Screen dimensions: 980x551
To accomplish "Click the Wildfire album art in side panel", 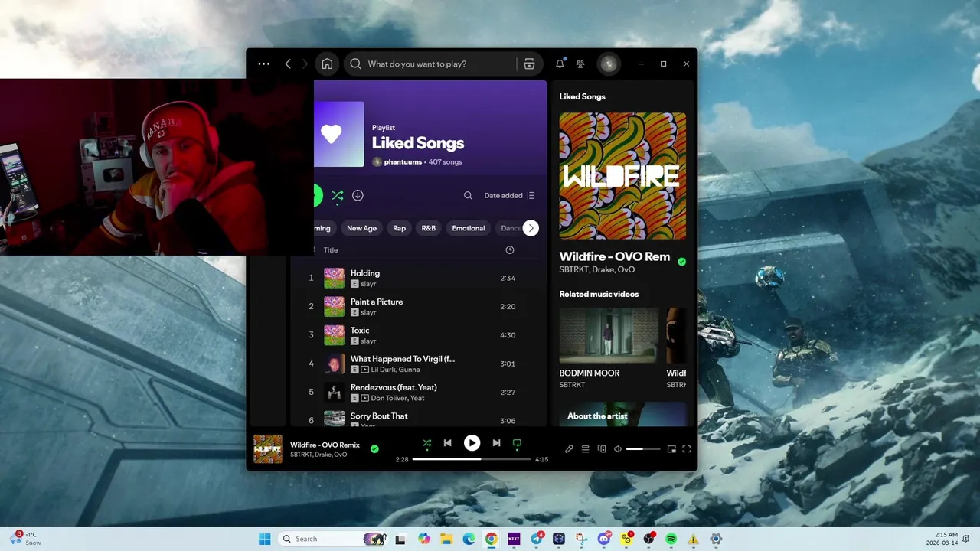I will [622, 176].
